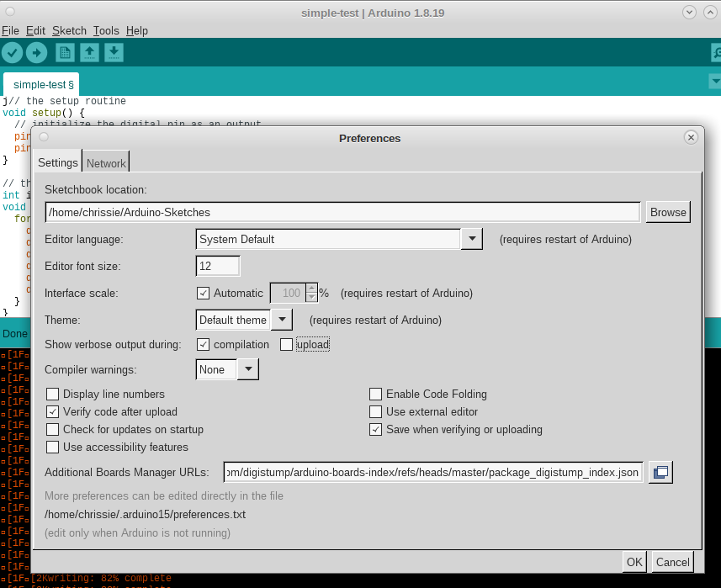Click the Sketchbook location path field
Viewport: 721px width, 588px height.
click(342, 212)
